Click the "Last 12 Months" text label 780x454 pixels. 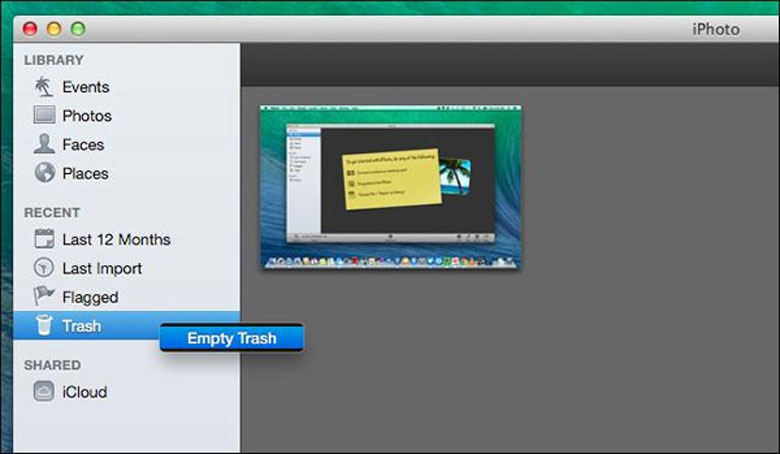pyautogui.click(x=116, y=240)
